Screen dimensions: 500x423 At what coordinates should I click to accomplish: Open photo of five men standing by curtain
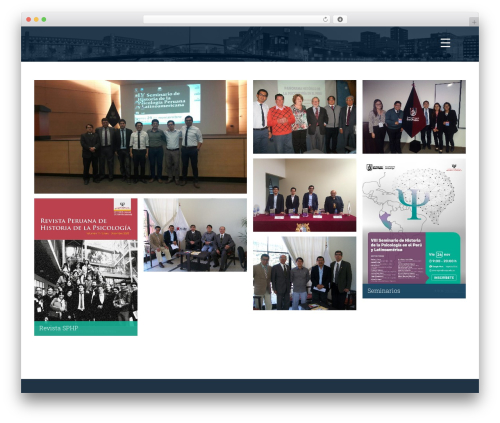pos(304,273)
